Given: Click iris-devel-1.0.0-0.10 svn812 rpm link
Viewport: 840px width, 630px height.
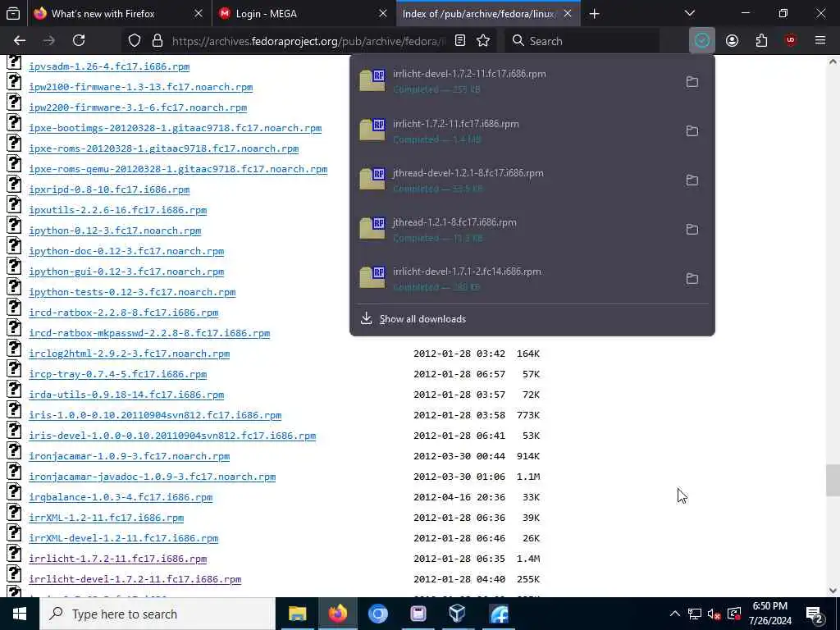Looking at the screenshot, I should pos(172,436).
